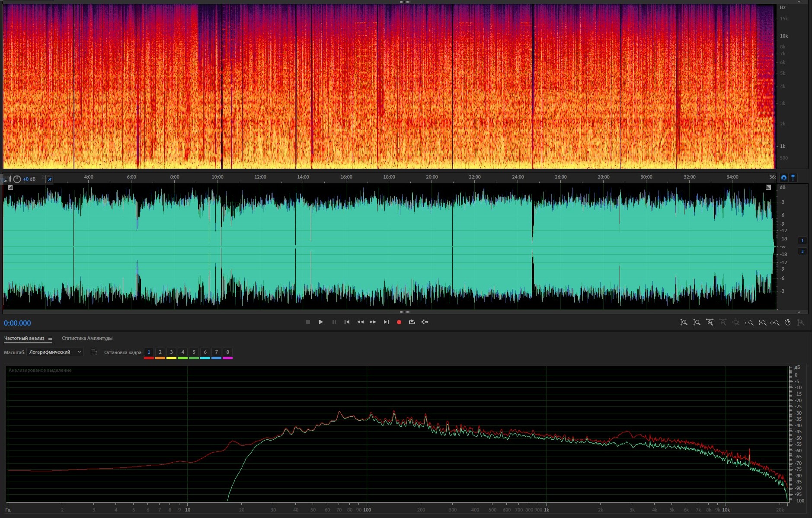Click hold frame button 8

pyautogui.click(x=227, y=352)
